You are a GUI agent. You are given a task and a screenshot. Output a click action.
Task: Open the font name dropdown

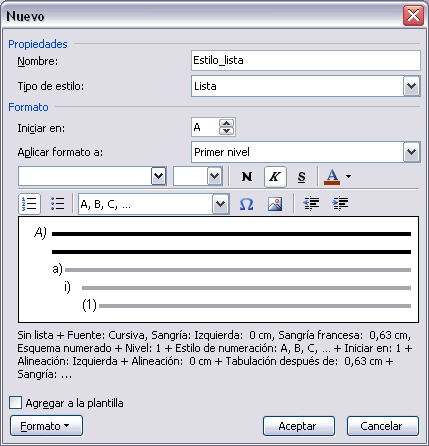[158, 176]
